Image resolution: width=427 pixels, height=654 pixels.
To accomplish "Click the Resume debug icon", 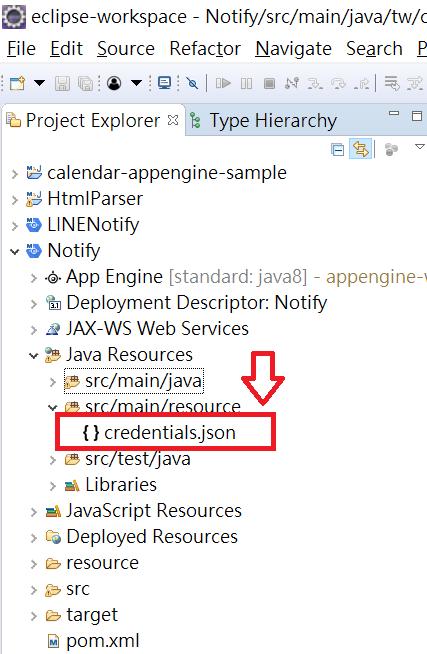I will coord(223,83).
